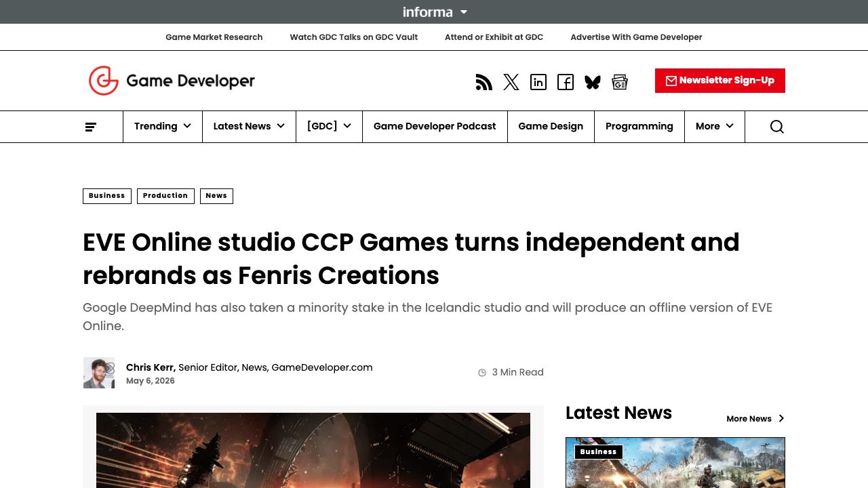Image resolution: width=868 pixels, height=488 pixels.
Task: Open the More News link
Action: coord(755,419)
